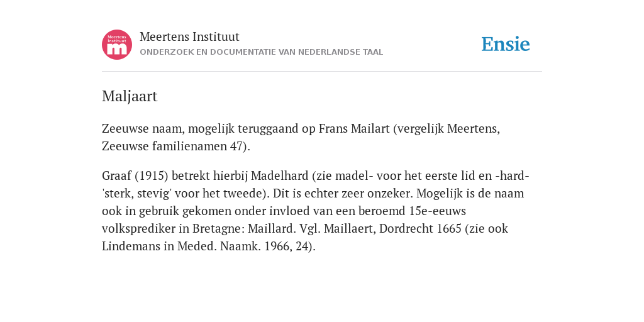Click the word Meertens in first paragraph
The width and height of the screenshot is (644, 322).
(x=472, y=128)
